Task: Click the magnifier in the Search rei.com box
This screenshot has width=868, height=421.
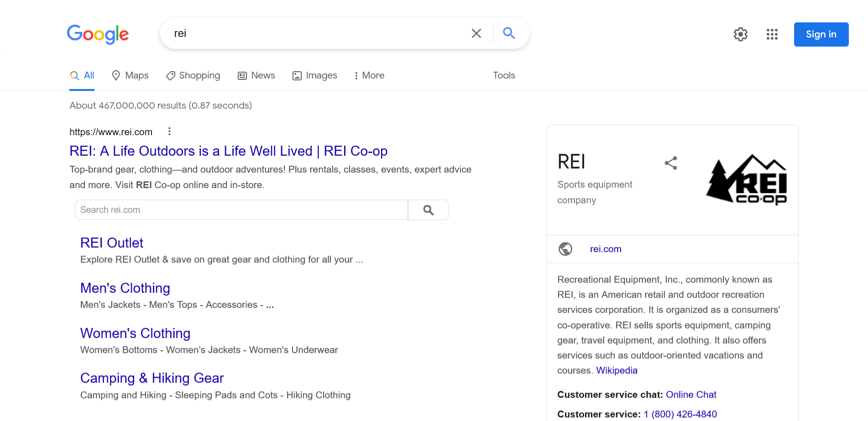Action: coord(428,210)
